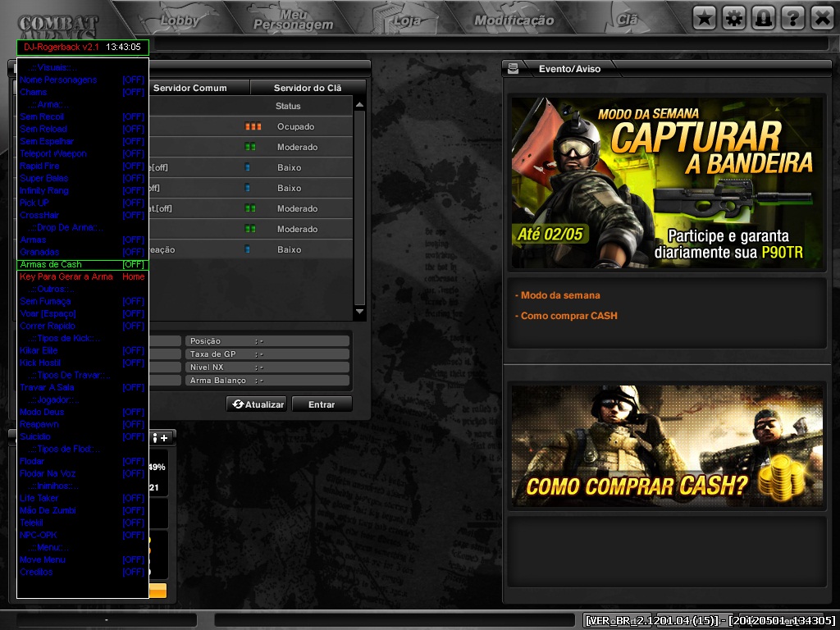Viewport: 840px width, 630px height.
Task: Click the DJ-Rogerback v2.1 title bar
Action: click(83, 47)
